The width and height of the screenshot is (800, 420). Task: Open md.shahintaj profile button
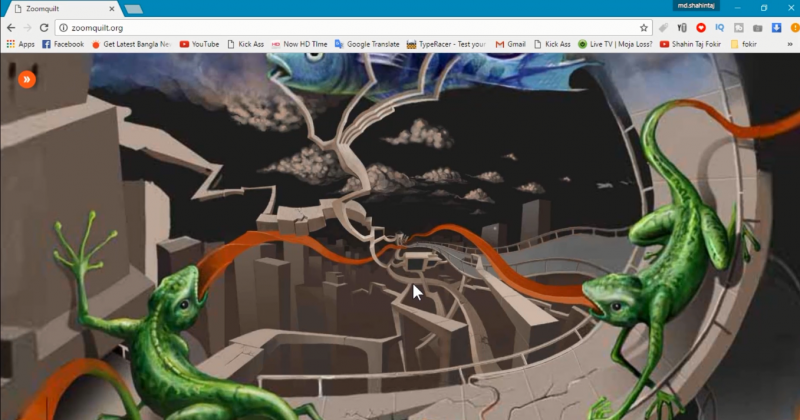point(696,6)
